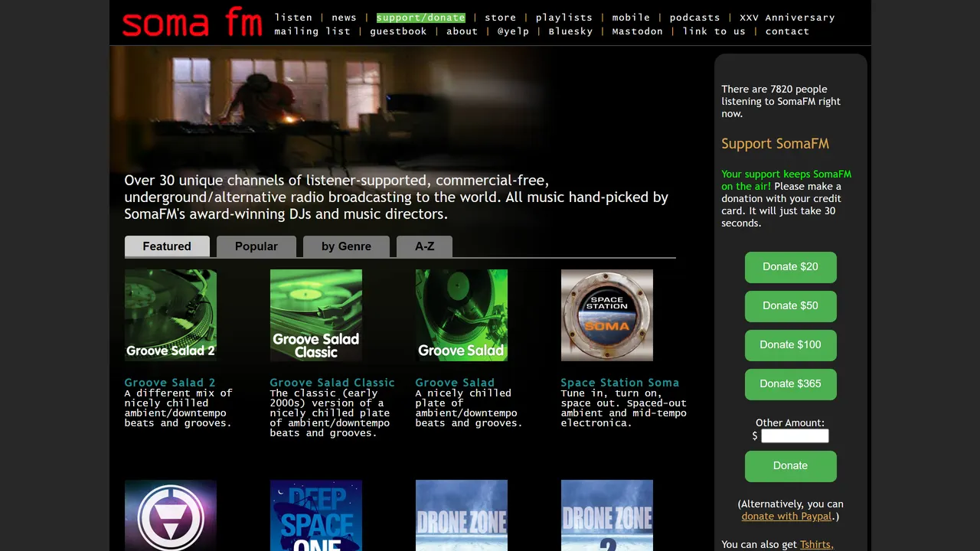The image size is (980, 551).
Task: Focus the Other Amount input field
Action: click(795, 435)
